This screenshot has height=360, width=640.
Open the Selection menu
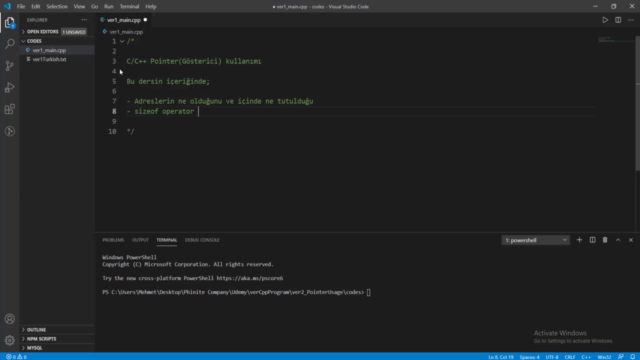(x=57, y=7)
